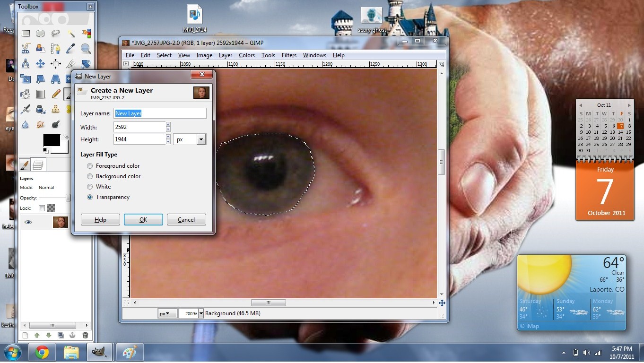Show hidden tray icons arrow
This screenshot has height=363, width=644.
(x=564, y=353)
